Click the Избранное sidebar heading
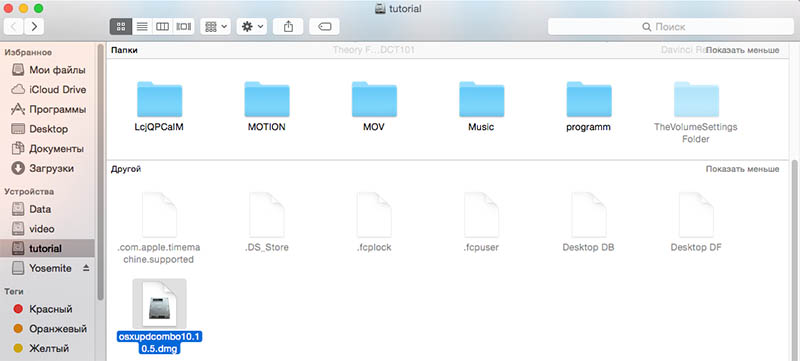This screenshot has width=800, height=361. click(28, 52)
